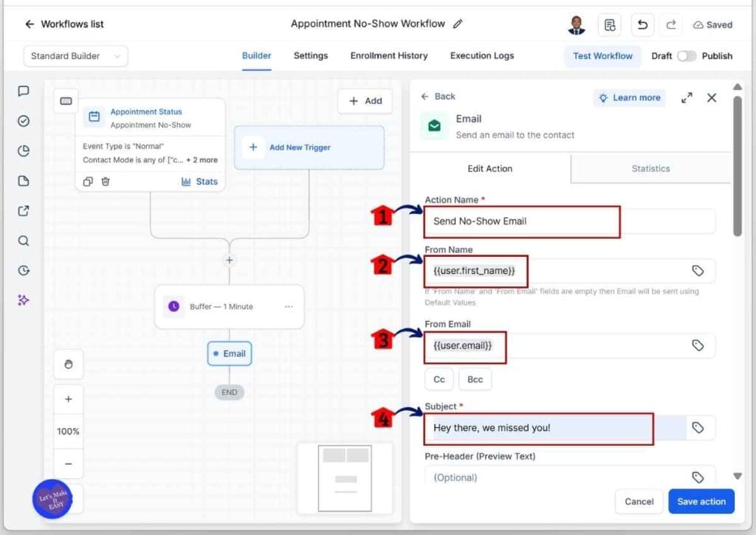Open the Enrollment History tab
The width and height of the screenshot is (756, 535).
(x=388, y=55)
